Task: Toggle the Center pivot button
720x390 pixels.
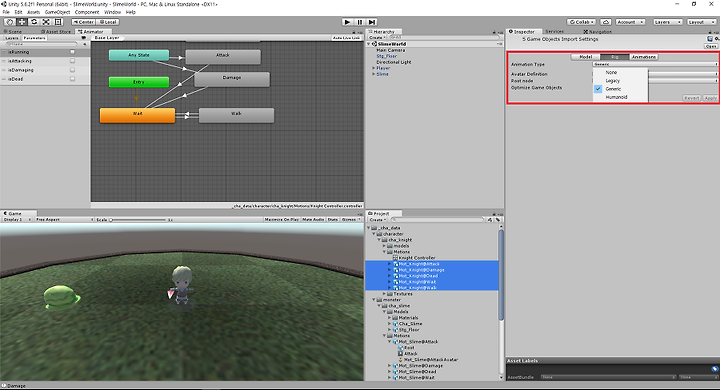Action: [x=83, y=22]
